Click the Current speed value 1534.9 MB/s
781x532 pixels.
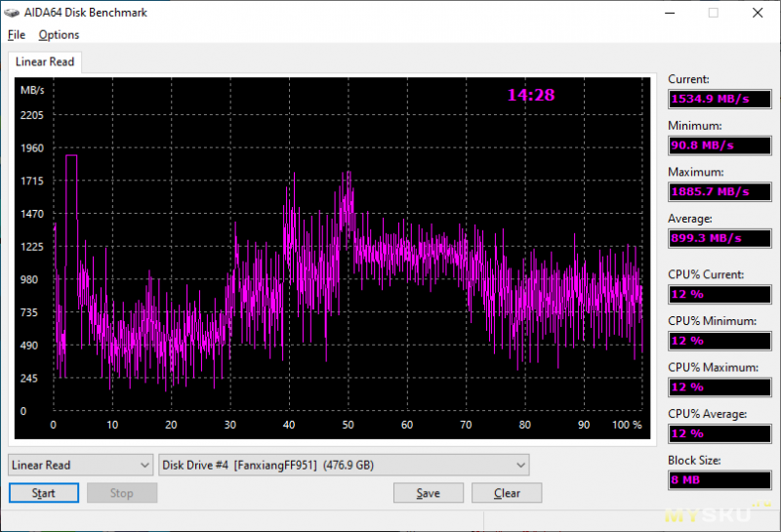(719, 99)
